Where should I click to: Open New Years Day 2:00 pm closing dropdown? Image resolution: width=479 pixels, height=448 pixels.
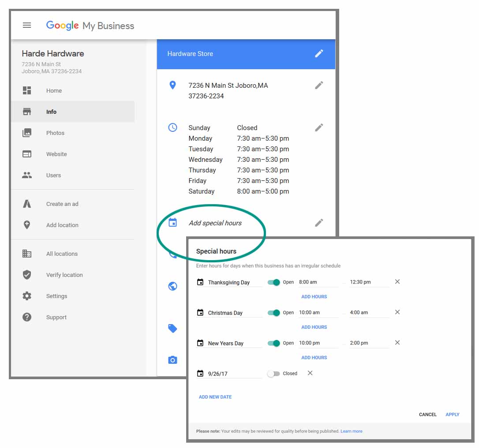(369, 343)
